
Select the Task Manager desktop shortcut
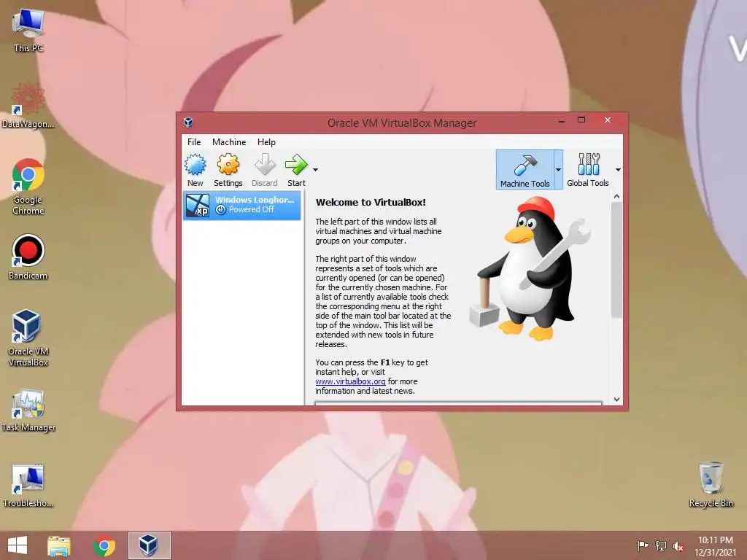point(28,411)
